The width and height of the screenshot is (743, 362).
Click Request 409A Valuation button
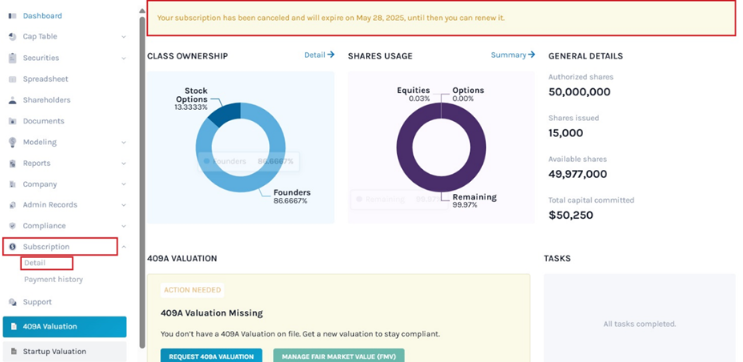pos(211,356)
